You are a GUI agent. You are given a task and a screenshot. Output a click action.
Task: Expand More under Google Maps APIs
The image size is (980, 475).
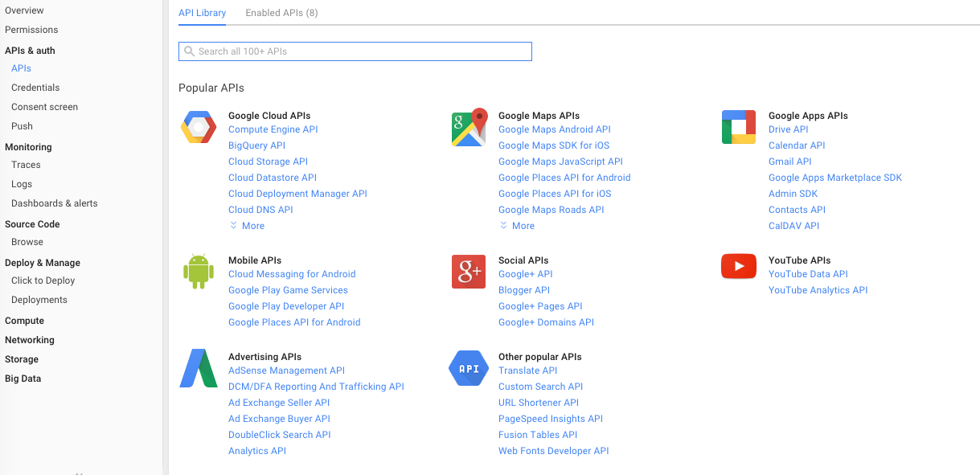point(517,226)
